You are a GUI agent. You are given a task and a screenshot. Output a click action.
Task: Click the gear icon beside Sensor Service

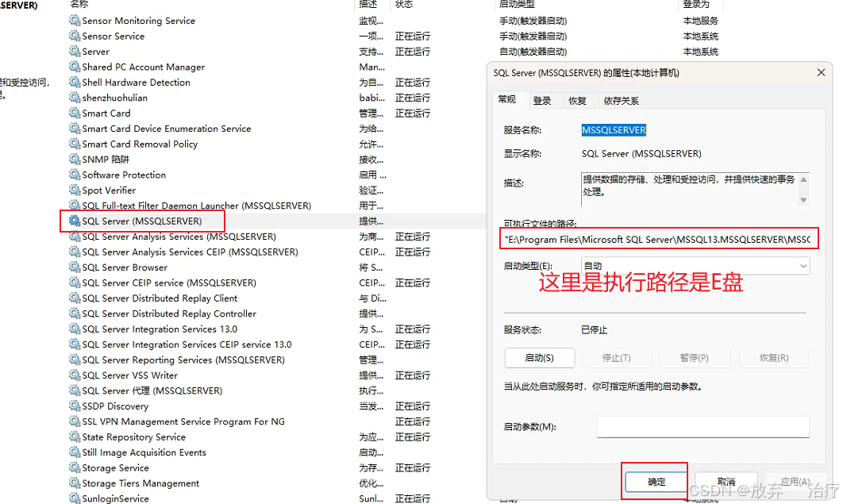click(74, 36)
